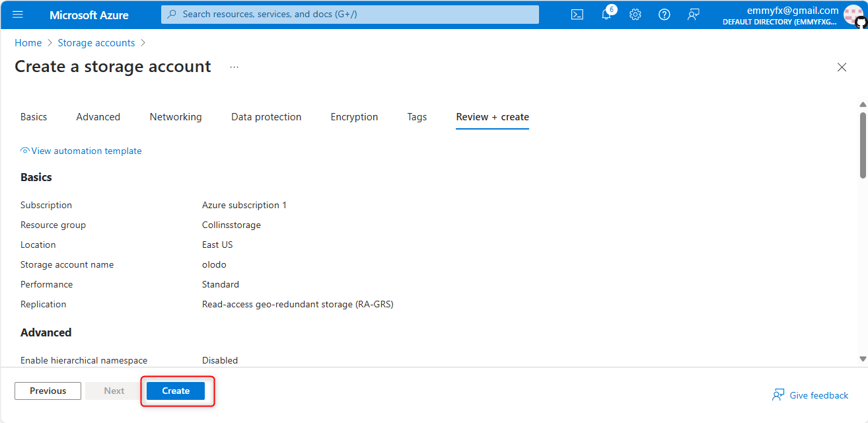Click the DEFAULT DIRECTORY text

click(780, 22)
